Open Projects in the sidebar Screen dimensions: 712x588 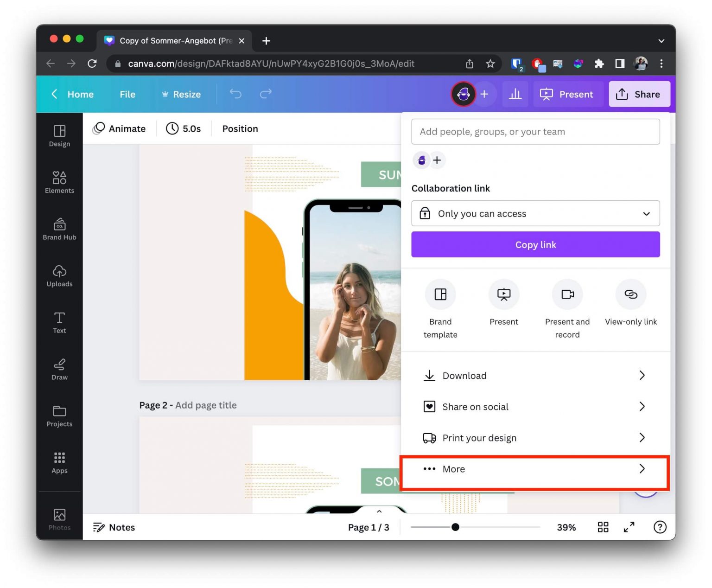(59, 416)
